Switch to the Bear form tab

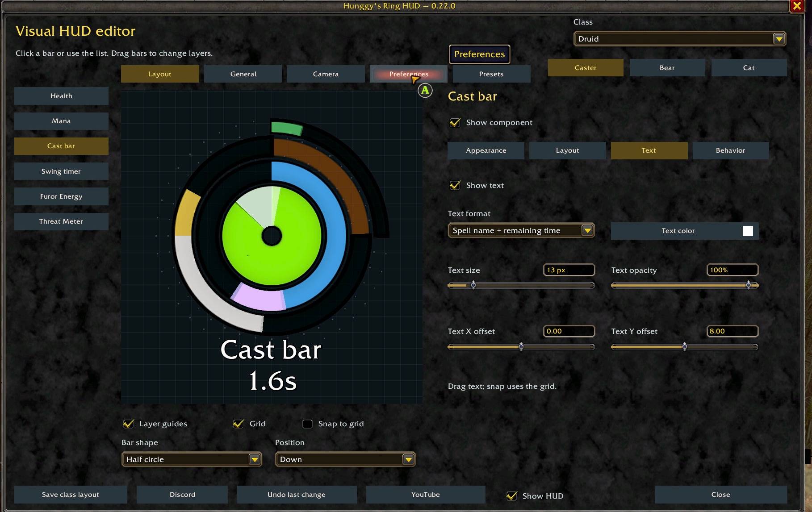click(667, 68)
